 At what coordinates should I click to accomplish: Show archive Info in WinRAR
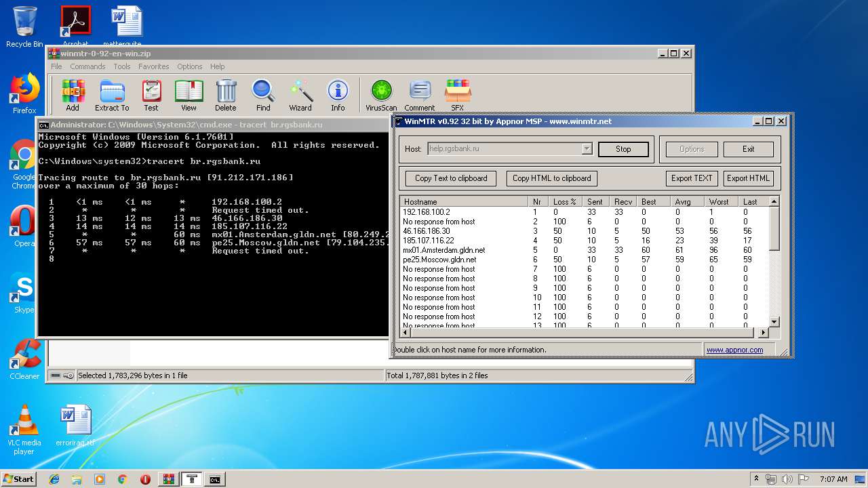pos(338,96)
